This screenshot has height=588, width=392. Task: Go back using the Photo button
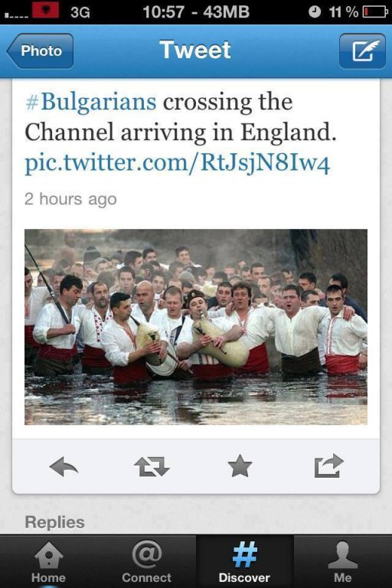pyautogui.click(x=40, y=51)
